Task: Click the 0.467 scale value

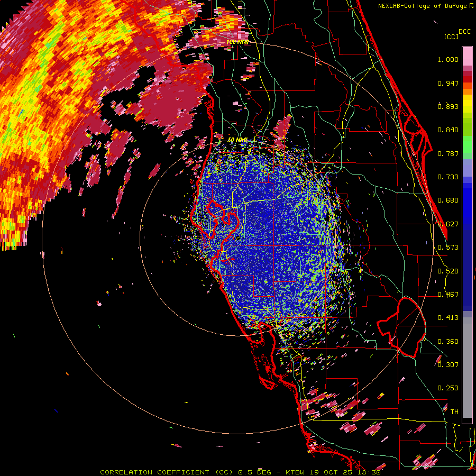Action: (x=448, y=295)
